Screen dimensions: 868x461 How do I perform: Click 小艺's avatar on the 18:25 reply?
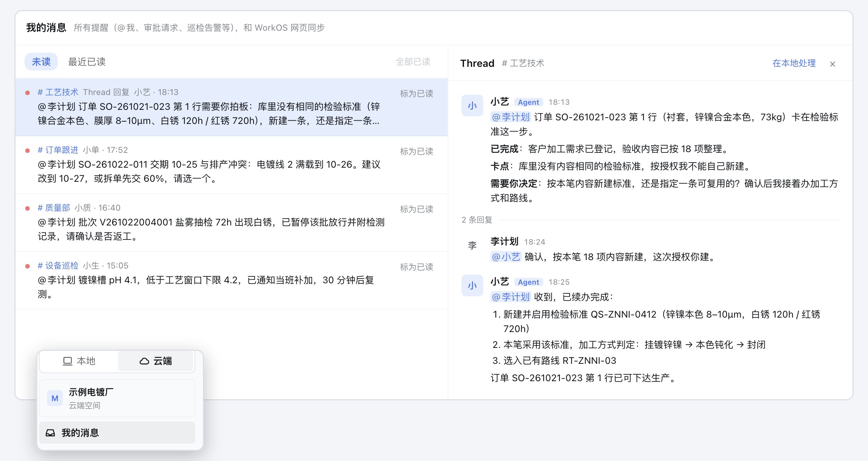point(472,285)
